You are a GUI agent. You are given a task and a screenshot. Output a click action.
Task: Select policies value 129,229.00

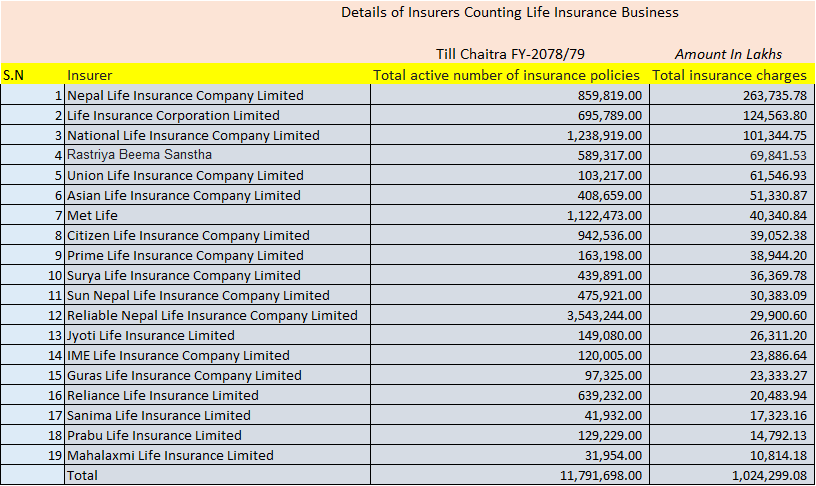click(x=610, y=436)
